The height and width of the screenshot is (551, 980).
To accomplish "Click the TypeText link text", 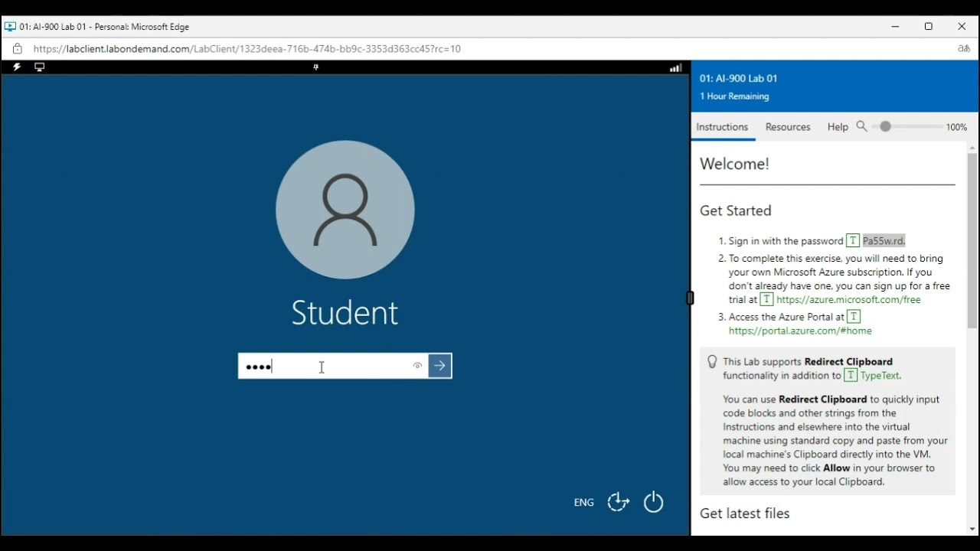I will click(880, 376).
